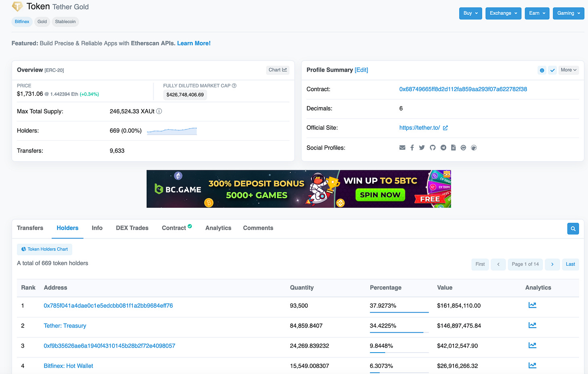Go to next page arrow in pagination
Image resolution: width=588 pixels, height=374 pixels.
pos(552,264)
